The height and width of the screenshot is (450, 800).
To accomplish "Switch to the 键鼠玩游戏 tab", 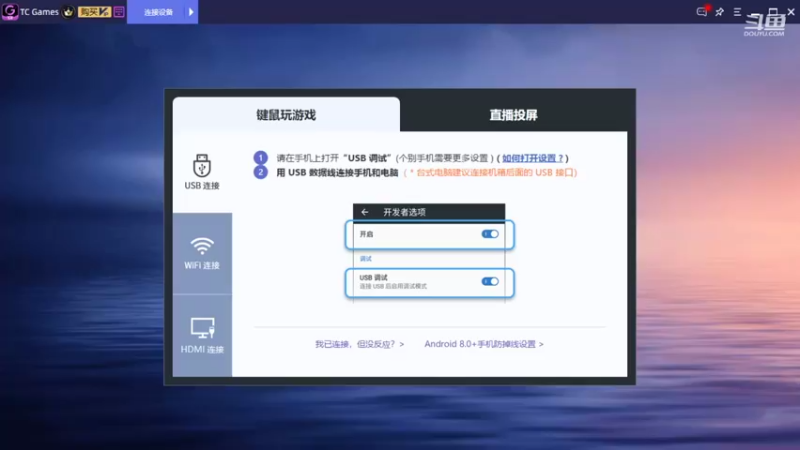I will 286,114.
